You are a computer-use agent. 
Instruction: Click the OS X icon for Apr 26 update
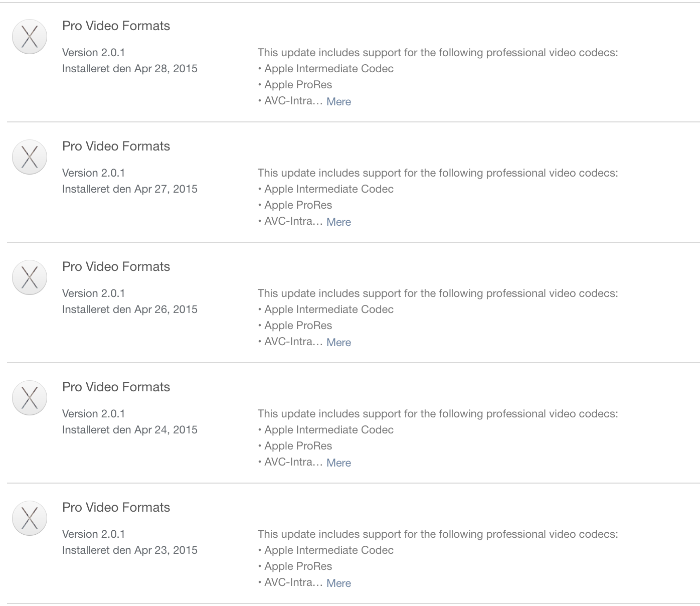point(30,277)
